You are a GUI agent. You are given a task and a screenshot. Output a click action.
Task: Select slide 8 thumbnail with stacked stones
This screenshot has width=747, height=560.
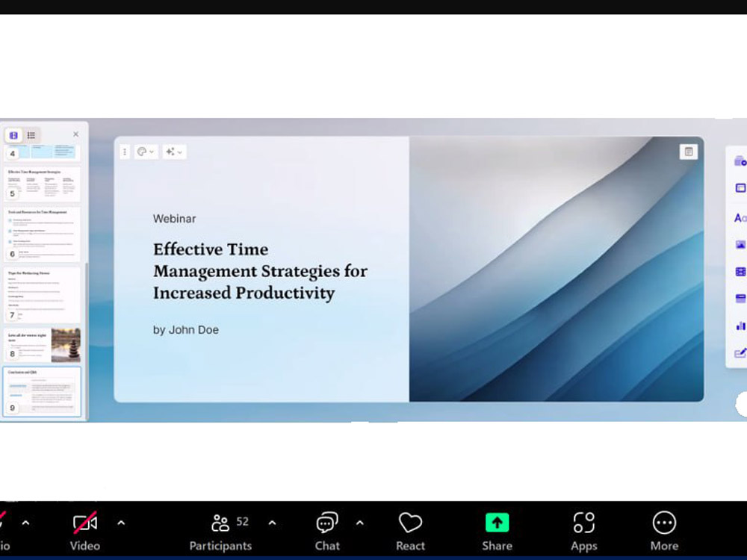(x=42, y=344)
